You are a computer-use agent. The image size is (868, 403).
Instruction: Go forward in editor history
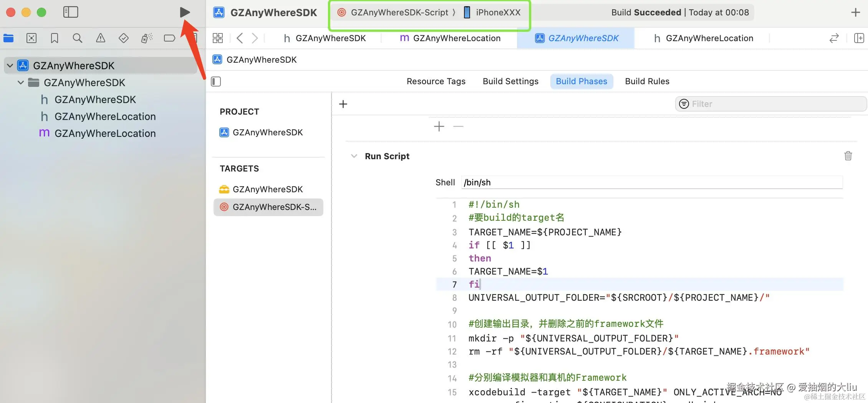[255, 38]
